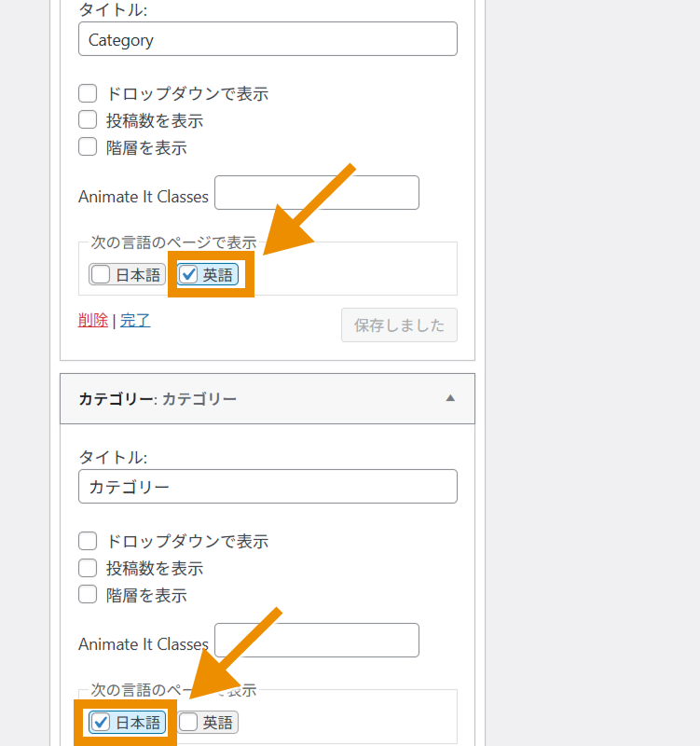Click the red 削除 delete link
Image resolution: width=700 pixels, height=746 pixels.
tap(93, 321)
